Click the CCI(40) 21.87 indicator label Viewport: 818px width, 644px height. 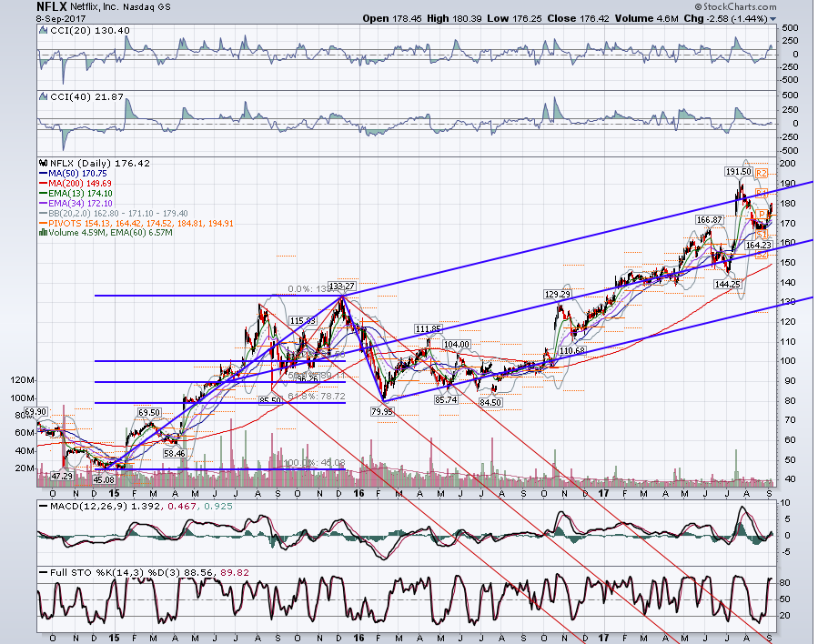(86, 97)
